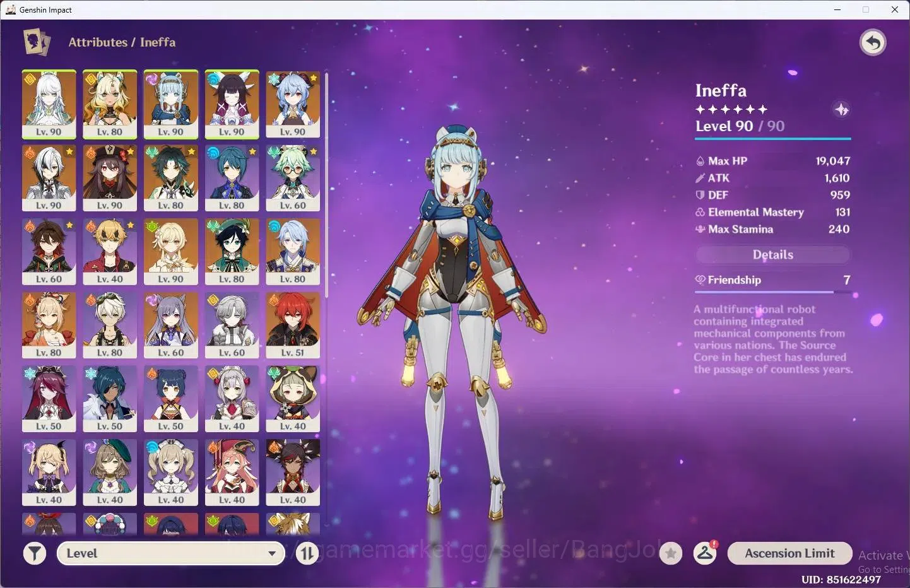Select Noelle's maid Geo portrait Lv. 40
This screenshot has width=910, height=588.
(232, 399)
